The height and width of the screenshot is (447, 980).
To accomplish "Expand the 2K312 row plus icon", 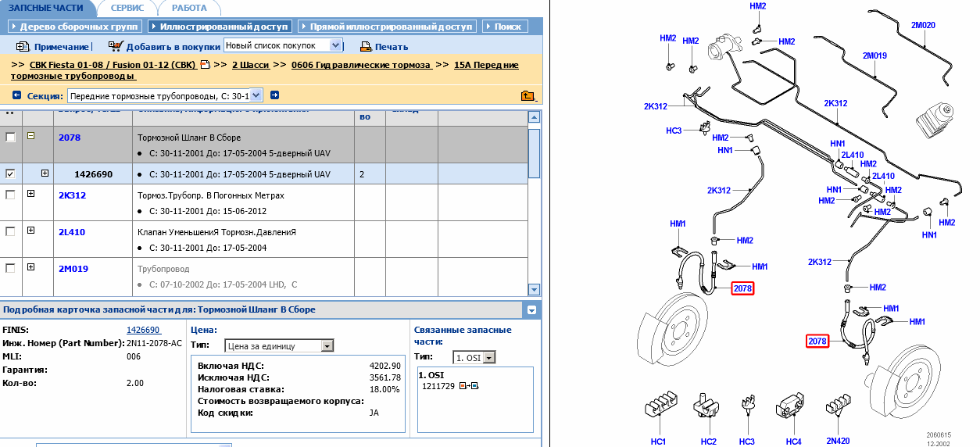I will [x=31, y=193].
